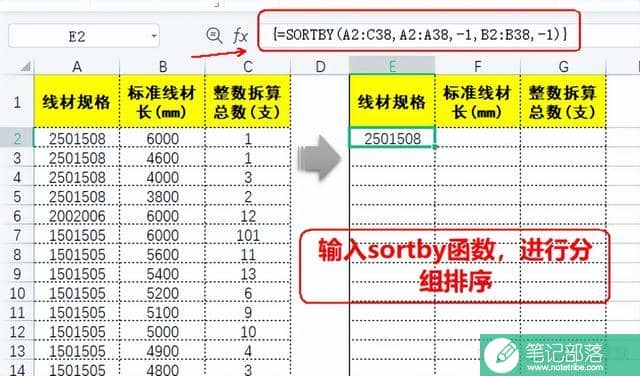Screen dimensions: 640x376
Task: Click the select-all corner triangle
Action: [25, 66]
